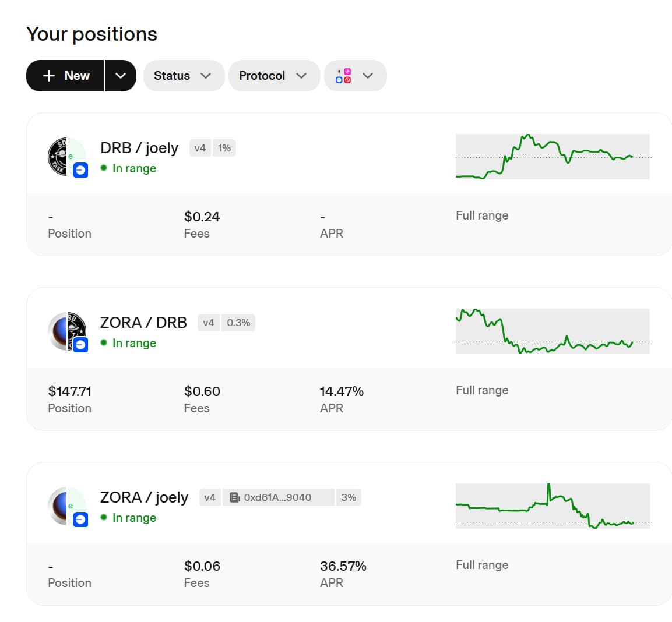672x622 pixels.
Task: Click the $147.71 position value
Action: [69, 391]
